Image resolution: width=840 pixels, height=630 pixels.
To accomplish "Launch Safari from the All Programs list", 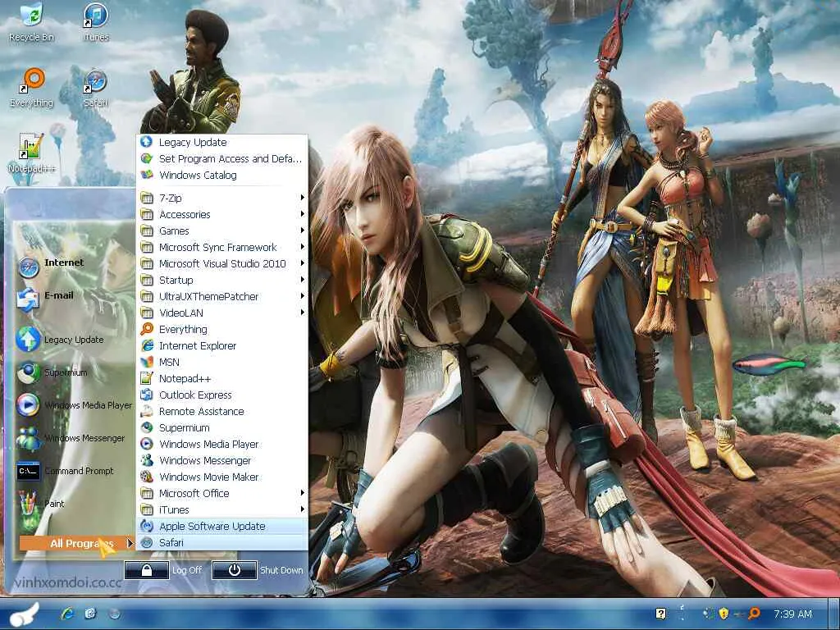I will pos(222,543).
